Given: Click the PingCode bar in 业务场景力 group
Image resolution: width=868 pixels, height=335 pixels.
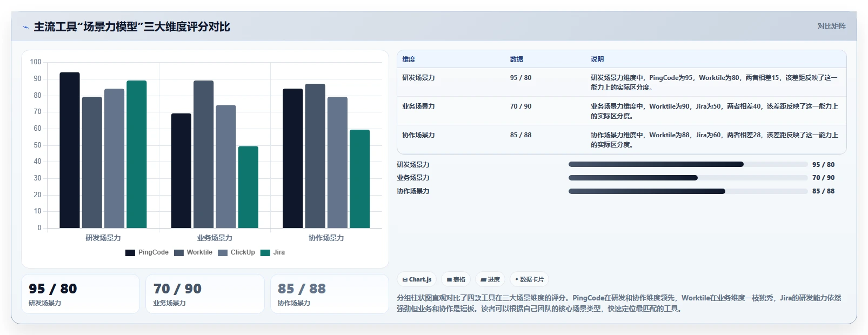Looking at the screenshot, I should (x=181, y=171).
